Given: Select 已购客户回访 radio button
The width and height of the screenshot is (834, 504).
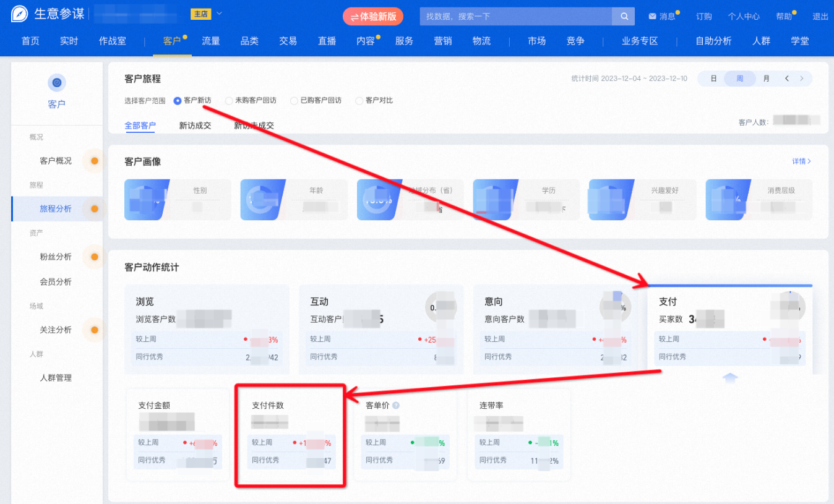Looking at the screenshot, I should [294, 100].
